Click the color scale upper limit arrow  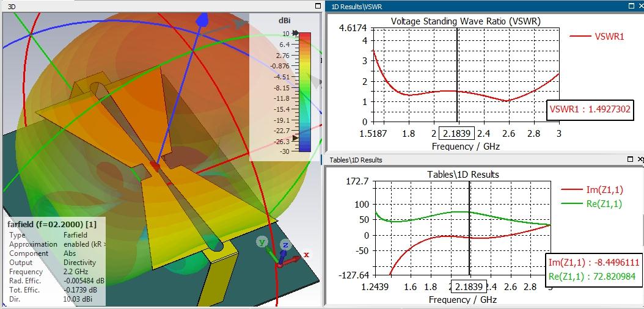295,33
